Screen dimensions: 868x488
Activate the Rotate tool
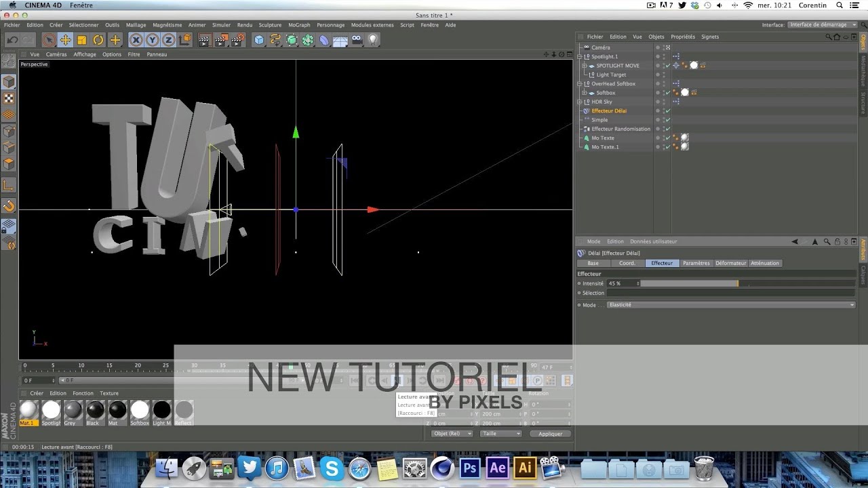pos(98,40)
